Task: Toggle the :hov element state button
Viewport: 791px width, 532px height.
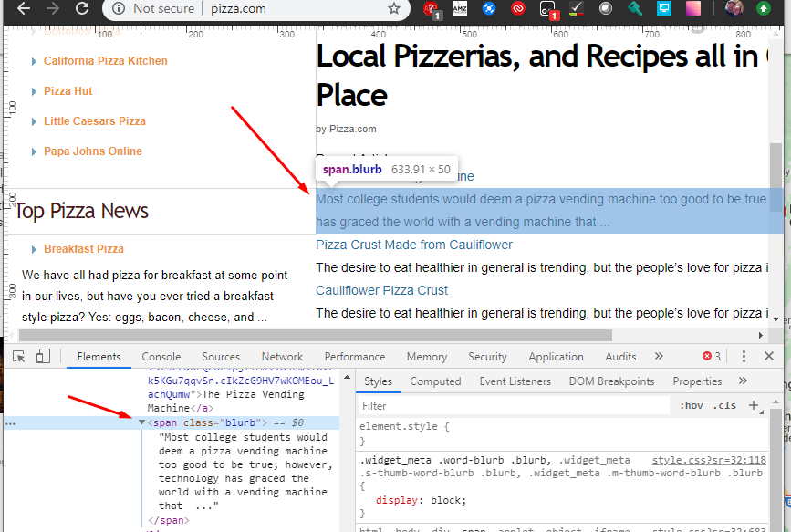Action: coord(692,406)
